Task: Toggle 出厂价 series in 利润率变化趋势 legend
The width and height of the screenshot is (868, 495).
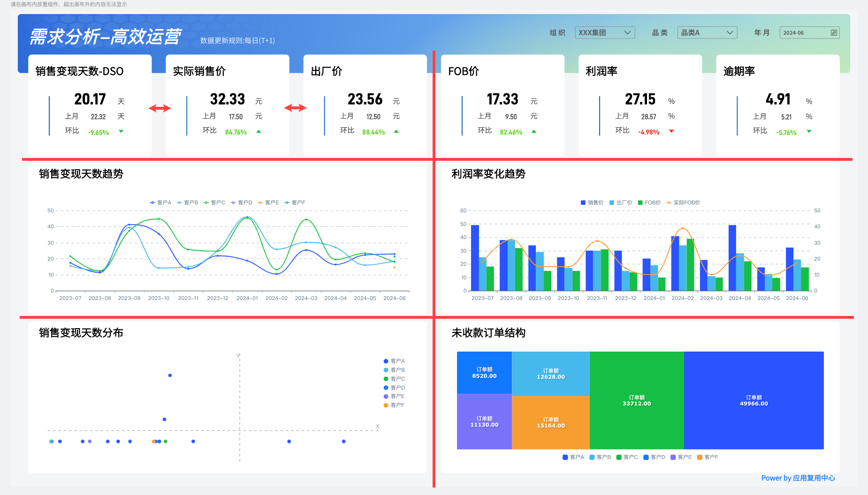Action: click(x=621, y=202)
